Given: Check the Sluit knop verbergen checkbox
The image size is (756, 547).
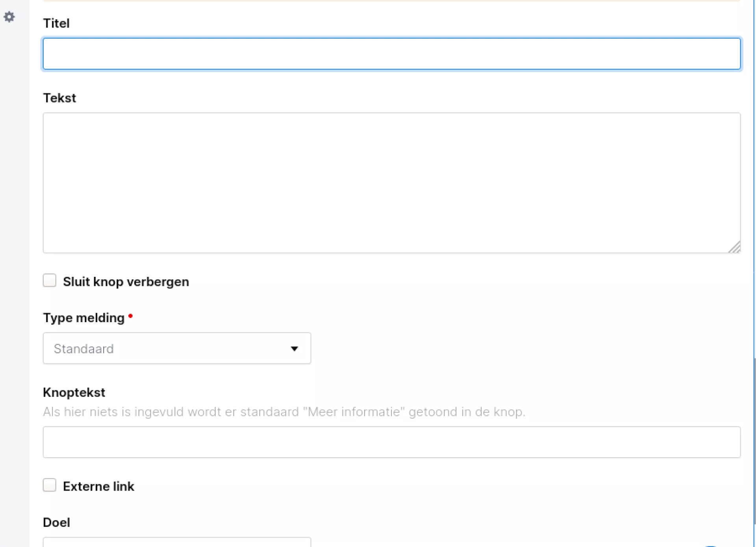Looking at the screenshot, I should (50, 281).
